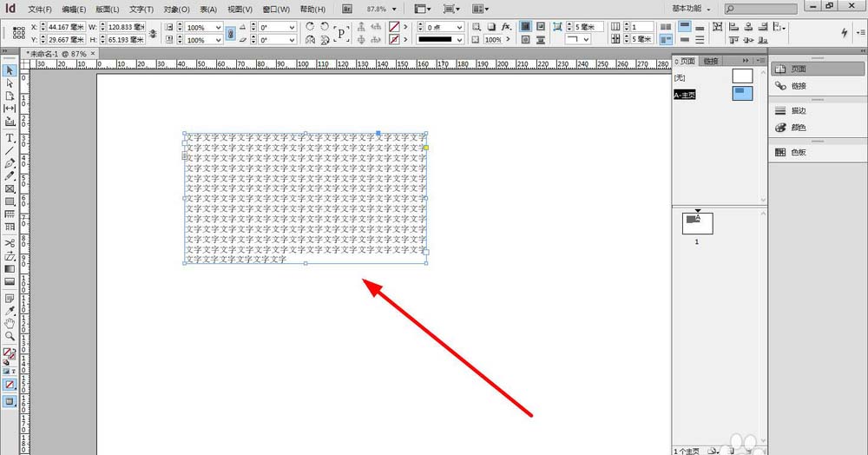
Task: Select the Scissors tool
Action: point(10,243)
